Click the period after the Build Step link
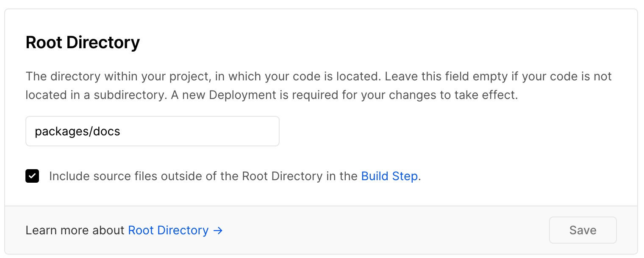644x258 pixels. click(419, 177)
